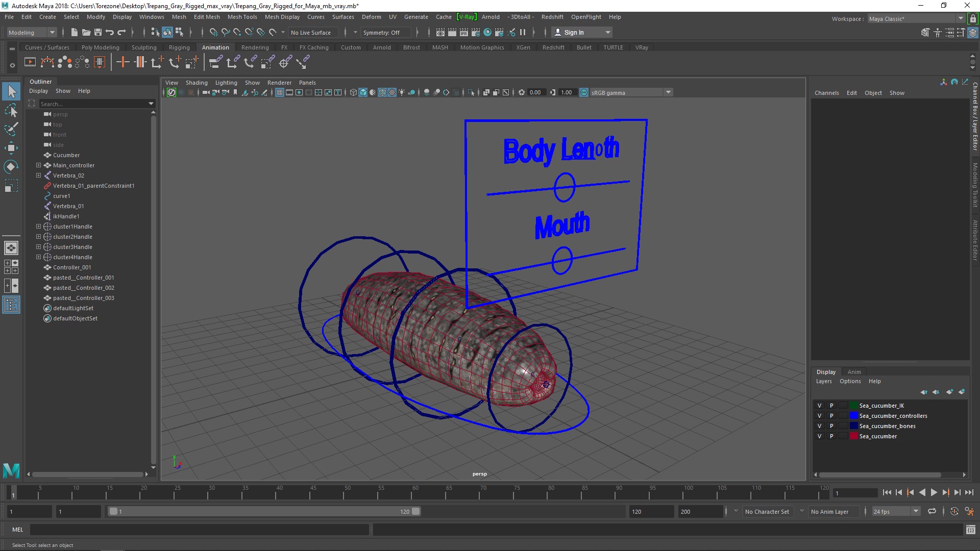
Task: Activate the Rotate tool icon
Action: point(11,166)
